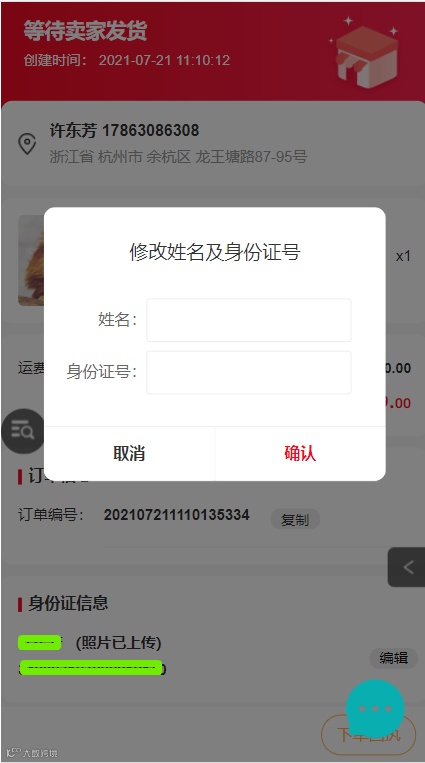Click the address 浙江省 杭州市 line
Image resolution: width=425 pixels, height=763 pixels.
point(178,157)
